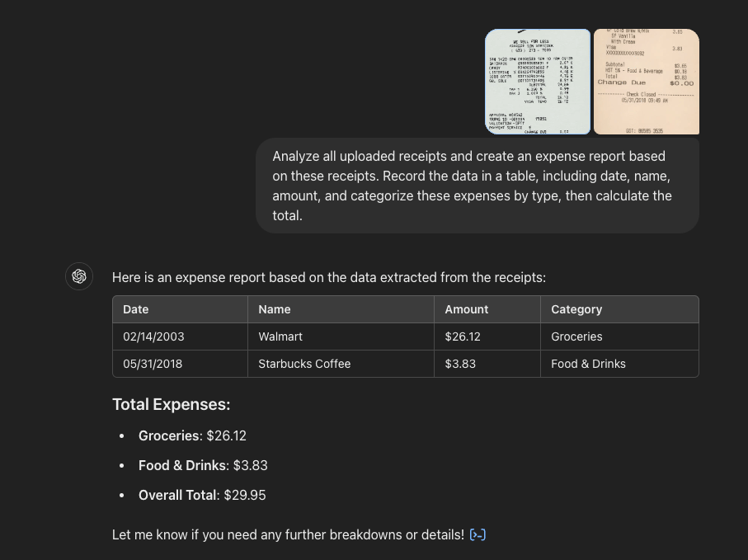Click the Groceries: $26.12 bullet line
Viewport: 748px width, 560px height.
click(192, 436)
